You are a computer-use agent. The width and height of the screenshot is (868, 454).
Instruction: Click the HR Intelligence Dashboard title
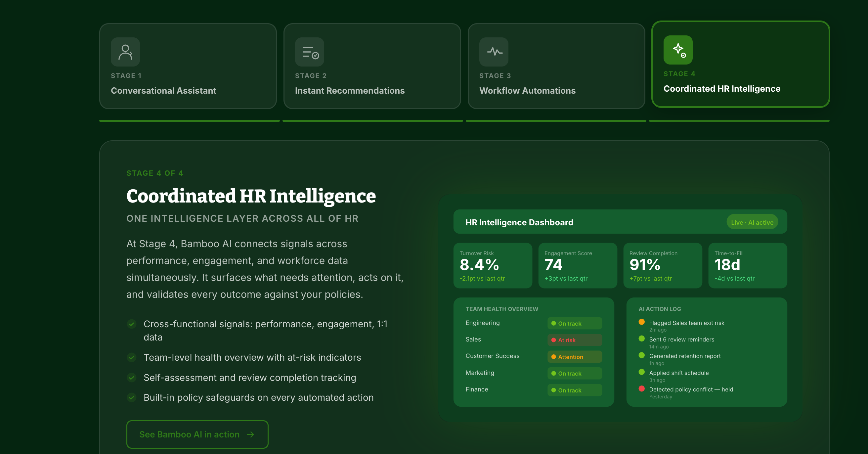tap(519, 222)
